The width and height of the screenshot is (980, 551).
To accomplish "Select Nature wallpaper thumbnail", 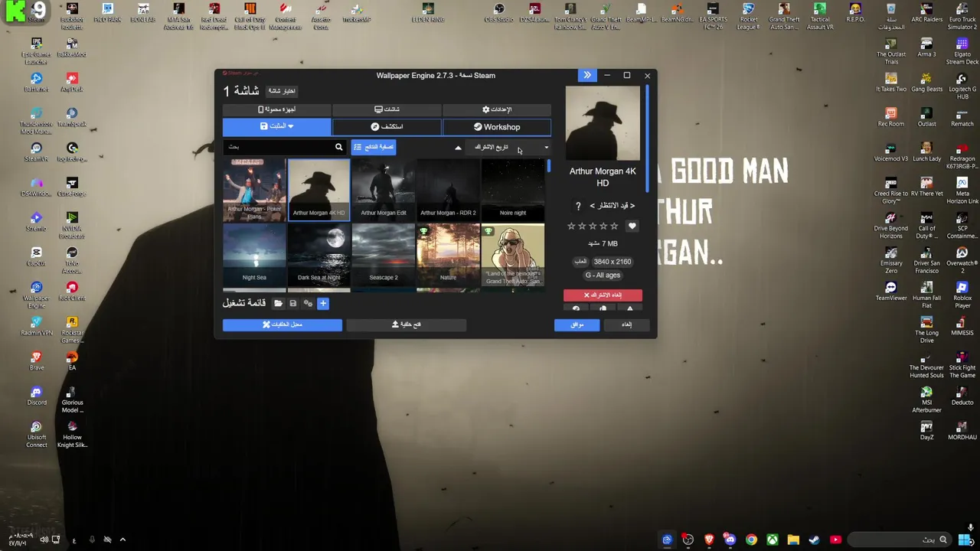I will (x=448, y=255).
